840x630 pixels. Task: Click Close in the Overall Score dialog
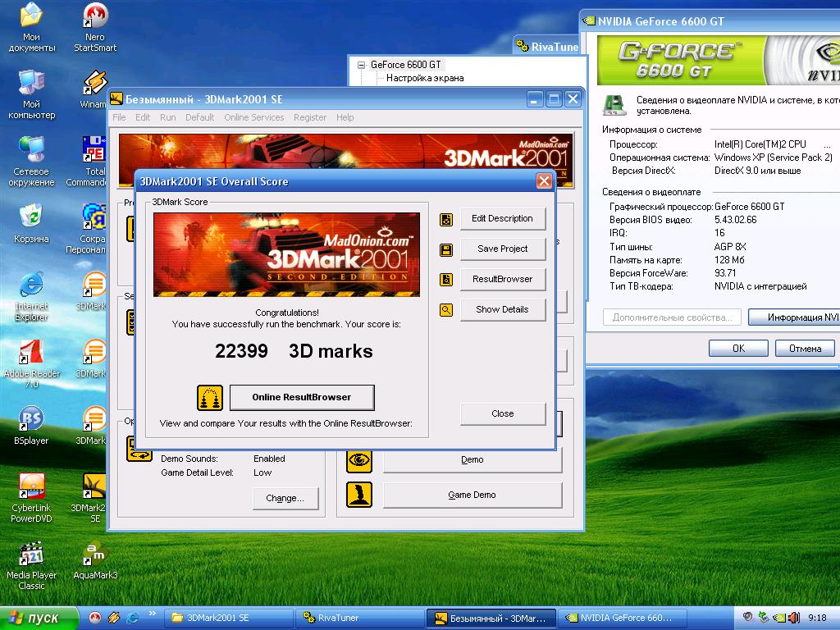[503, 414]
